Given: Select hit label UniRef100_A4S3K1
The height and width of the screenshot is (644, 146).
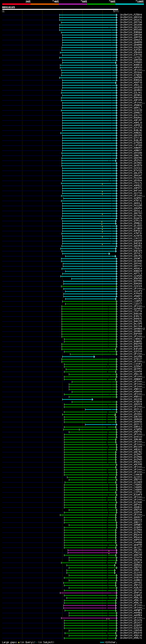Looking at the screenshot, I should (x=131, y=299).
